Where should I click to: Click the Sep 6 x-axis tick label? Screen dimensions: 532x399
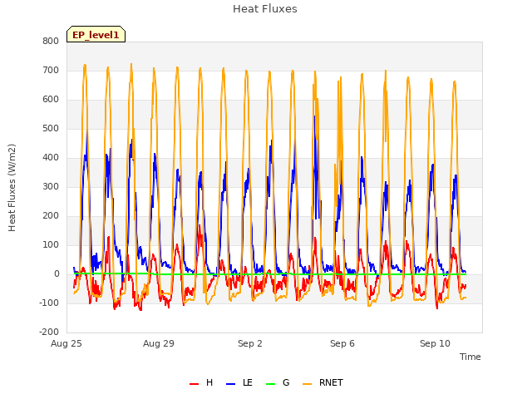[x=342, y=343]
